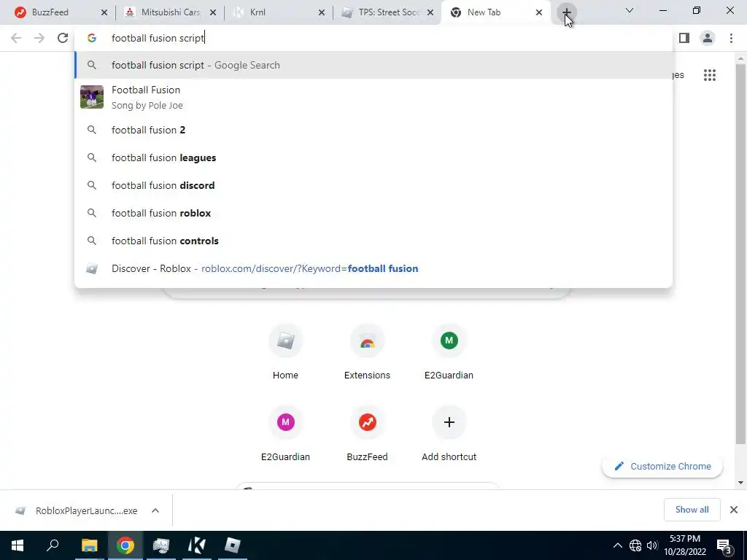Open the side panel icon
Viewport: 747px width, 560px height.
[x=684, y=38]
